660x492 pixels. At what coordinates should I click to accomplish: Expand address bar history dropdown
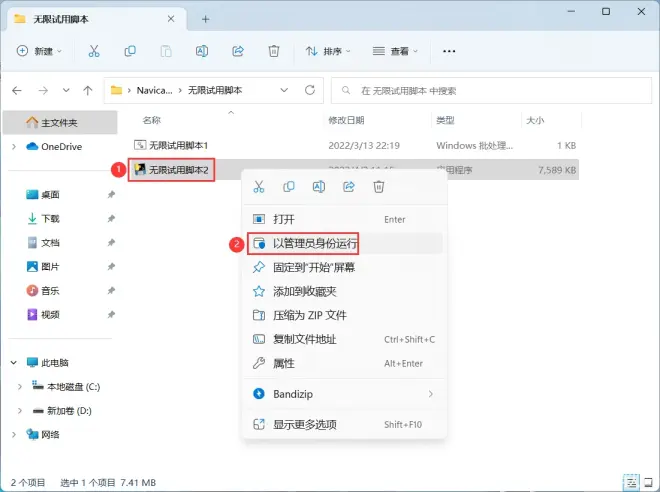(x=284, y=90)
